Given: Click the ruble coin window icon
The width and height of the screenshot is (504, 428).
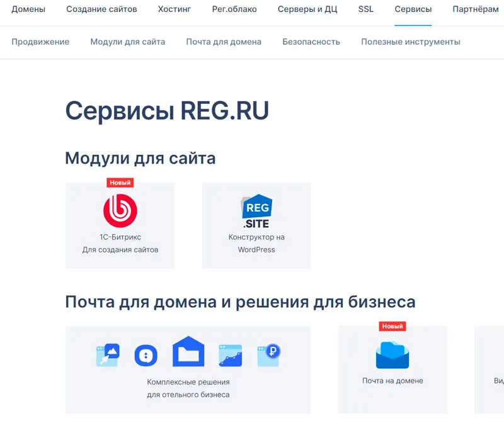Looking at the screenshot, I should pyautogui.click(x=269, y=355).
